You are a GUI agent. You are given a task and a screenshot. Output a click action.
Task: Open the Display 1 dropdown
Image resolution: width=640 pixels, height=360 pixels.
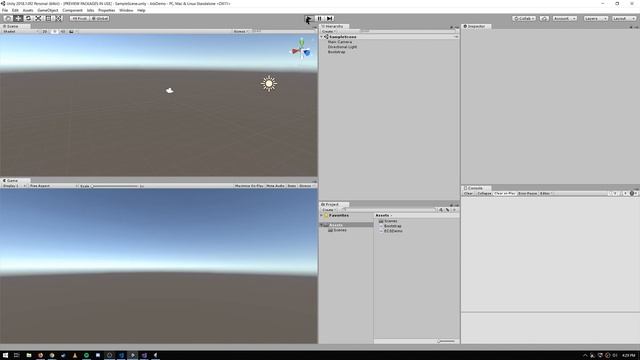click(x=13, y=186)
